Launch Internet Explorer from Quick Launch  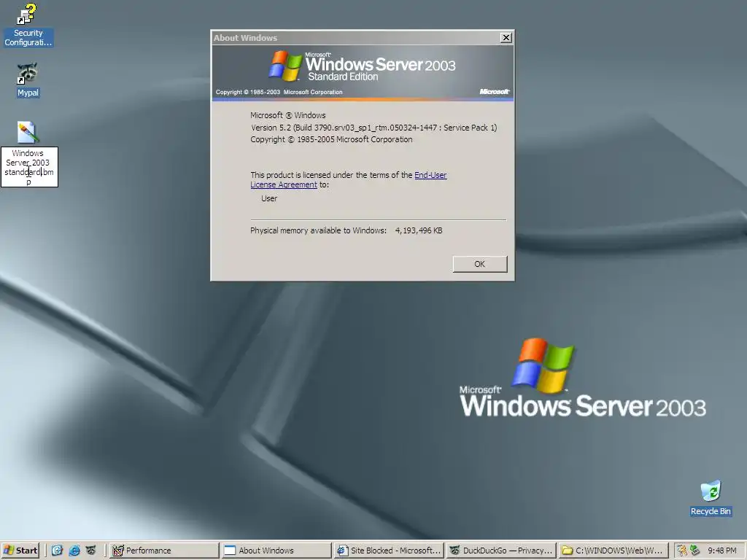click(74, 551)
